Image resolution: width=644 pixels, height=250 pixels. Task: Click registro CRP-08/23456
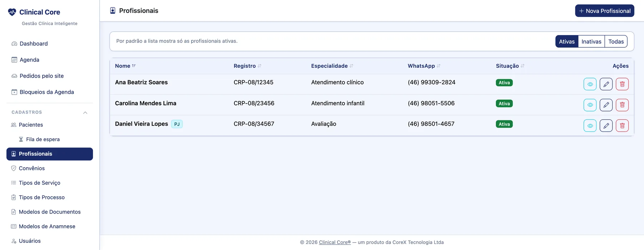254,103
